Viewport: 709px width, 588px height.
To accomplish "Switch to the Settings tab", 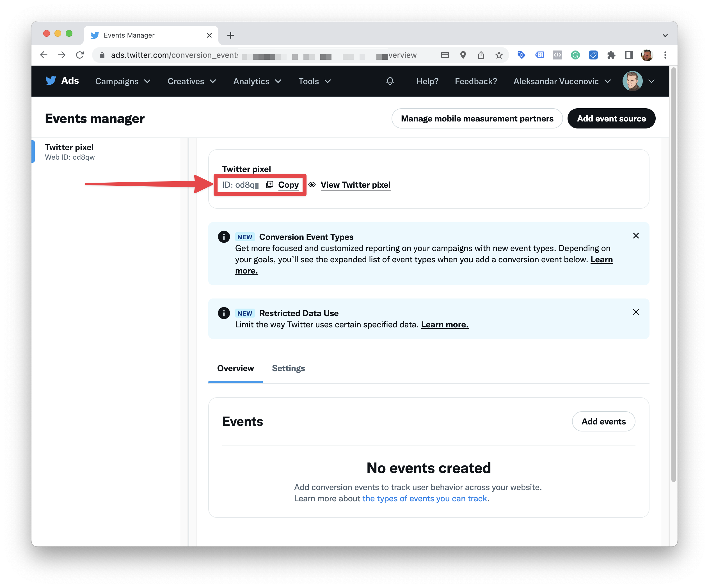I will [x=288, y=368].
